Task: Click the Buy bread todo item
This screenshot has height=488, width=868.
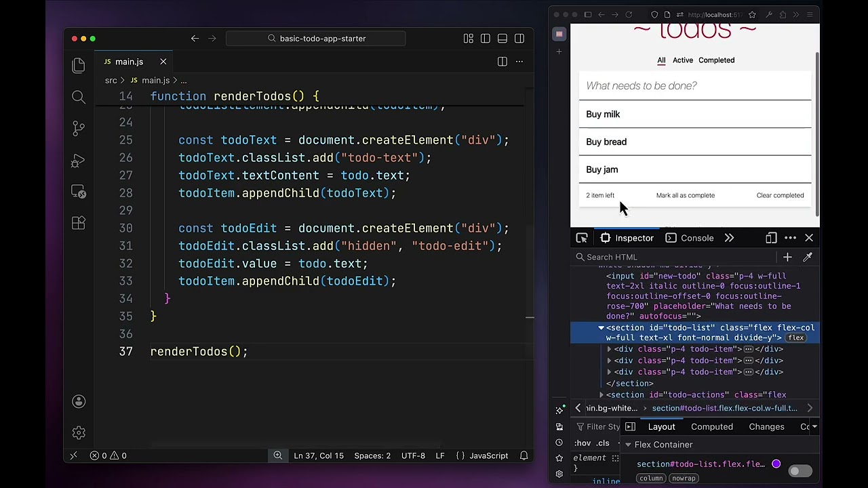Action: click(x=695, y=142)
